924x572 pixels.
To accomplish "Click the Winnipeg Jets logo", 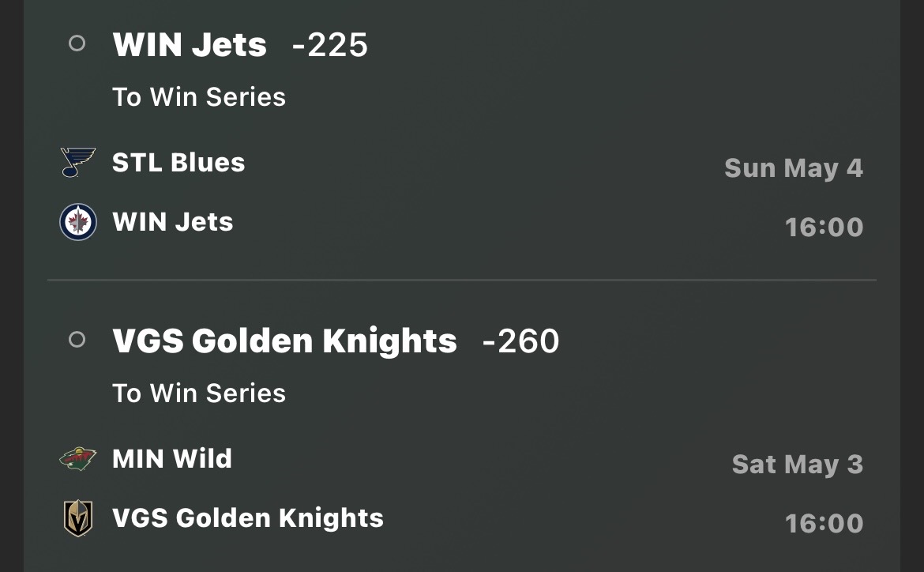I will 77,222.
